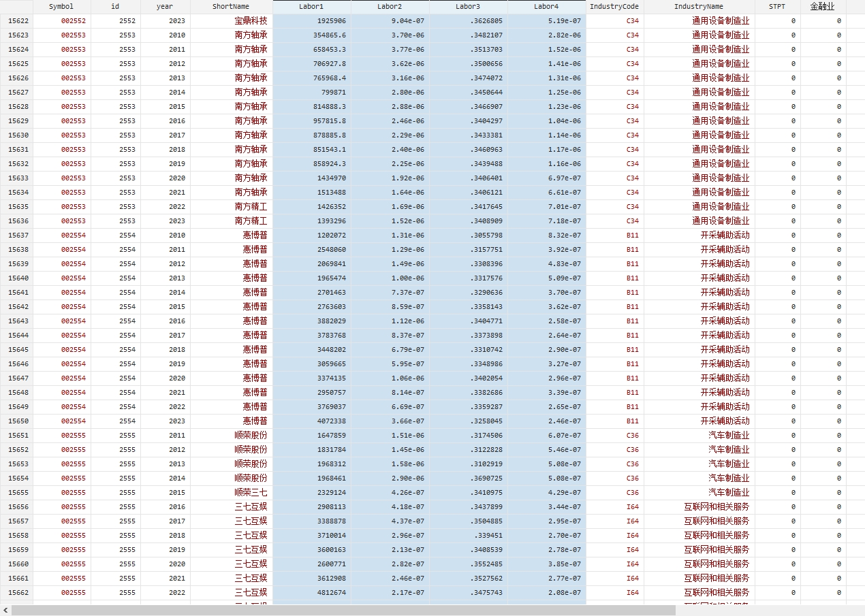Click Labor3 value .3055798
Screen dimensions: 865x616
coord(486,236)
